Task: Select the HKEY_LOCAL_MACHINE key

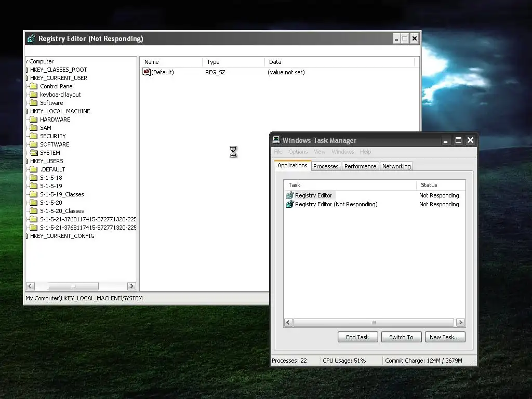Action: [x=60, y=111]
